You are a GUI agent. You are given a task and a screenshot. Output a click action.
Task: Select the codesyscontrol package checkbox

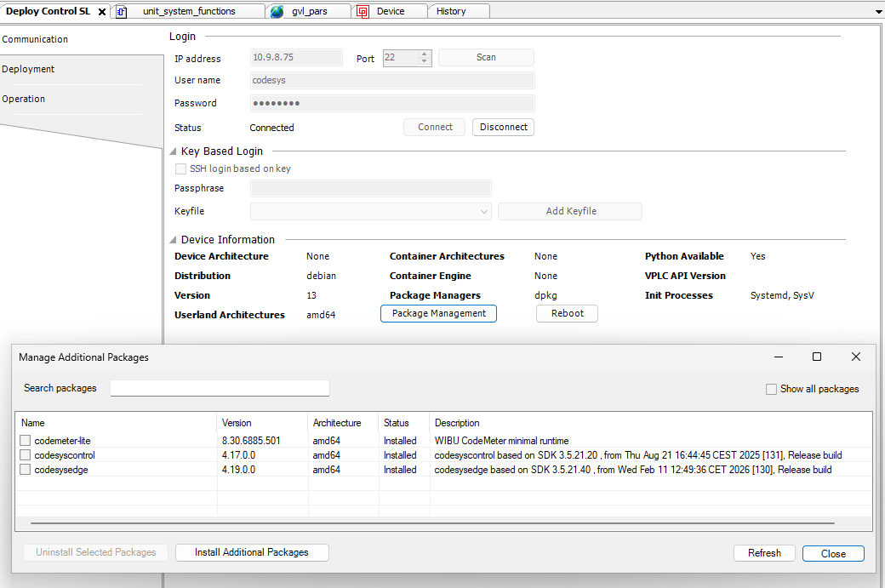(26, 455)
